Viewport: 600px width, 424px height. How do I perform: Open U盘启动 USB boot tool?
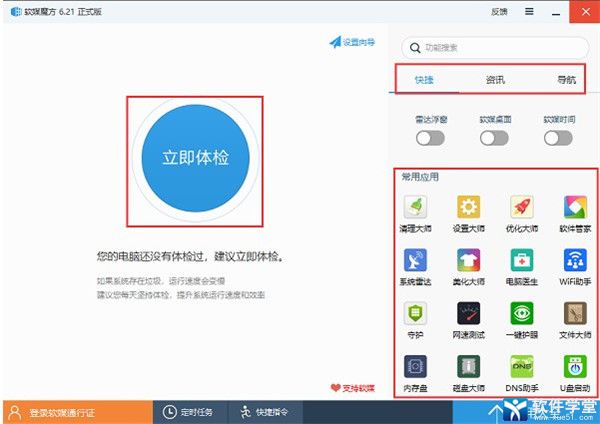(x=575, y=366)
